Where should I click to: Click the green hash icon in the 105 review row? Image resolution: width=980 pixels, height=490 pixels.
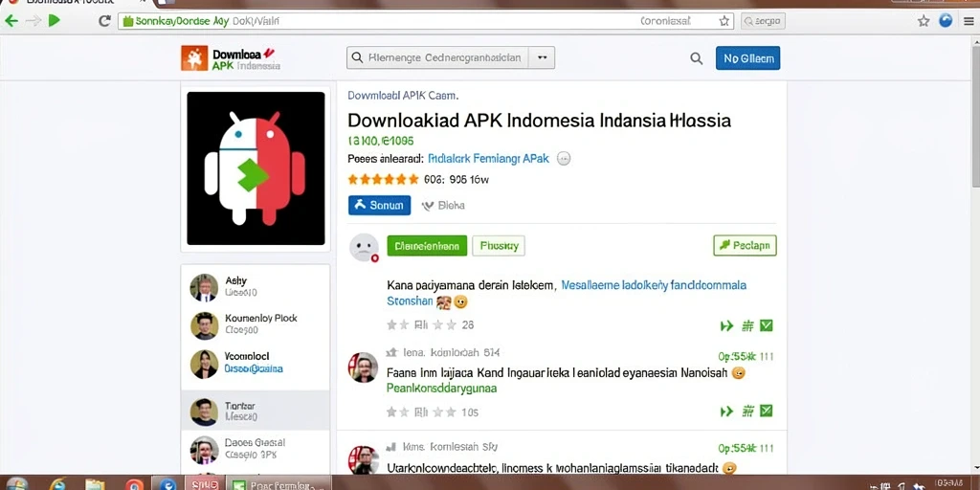click(746, 412)
